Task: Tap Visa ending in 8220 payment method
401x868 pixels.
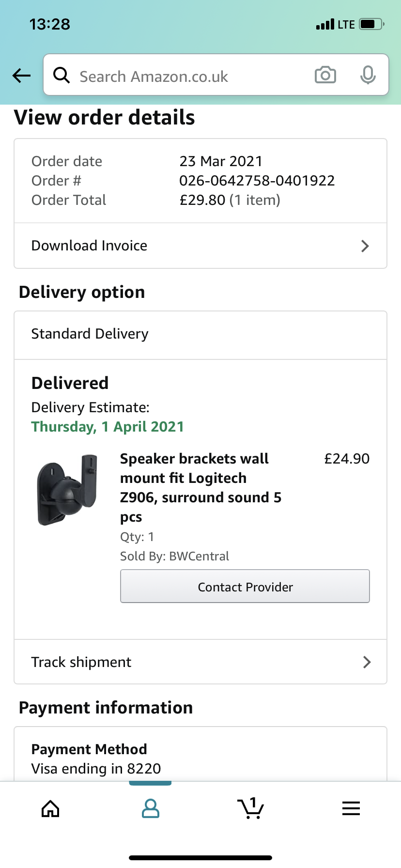Action: pos(96,769)
